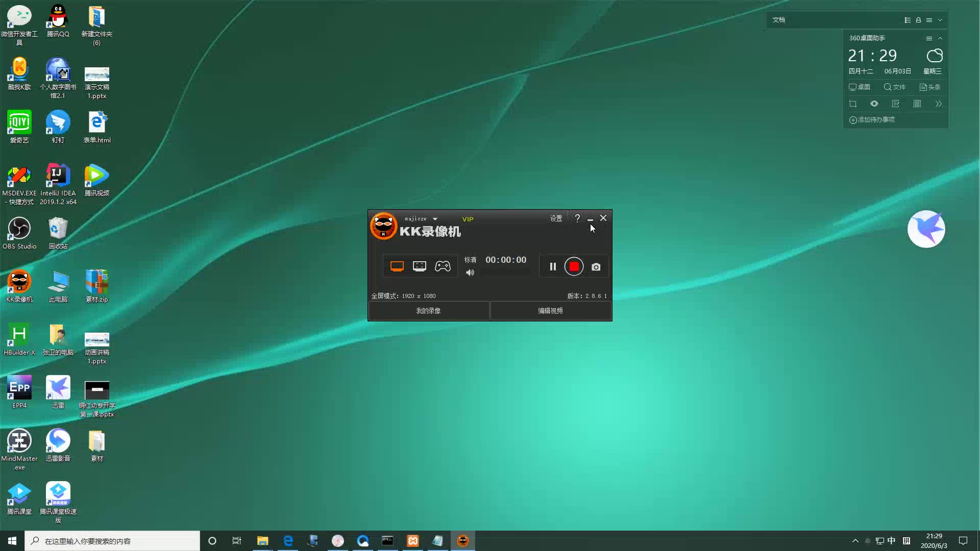Click the 腾讯QQ desktop icon

[58, 21]
